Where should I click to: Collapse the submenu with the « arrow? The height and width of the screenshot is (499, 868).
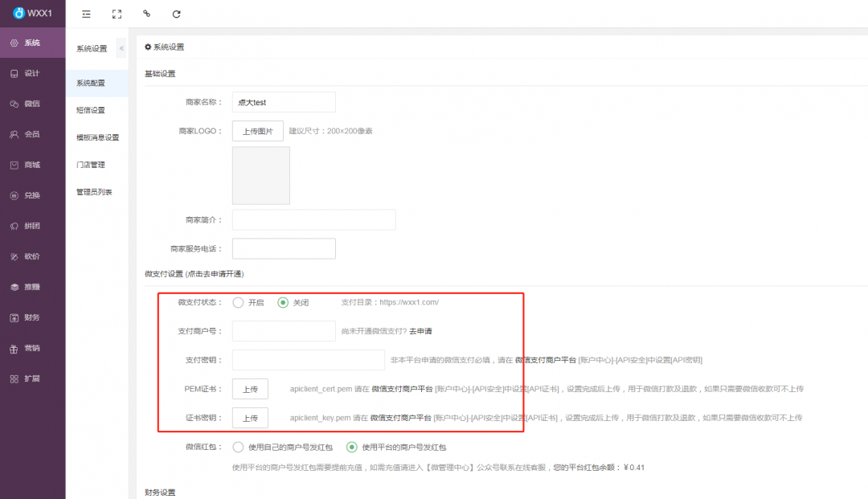[121, 48]
